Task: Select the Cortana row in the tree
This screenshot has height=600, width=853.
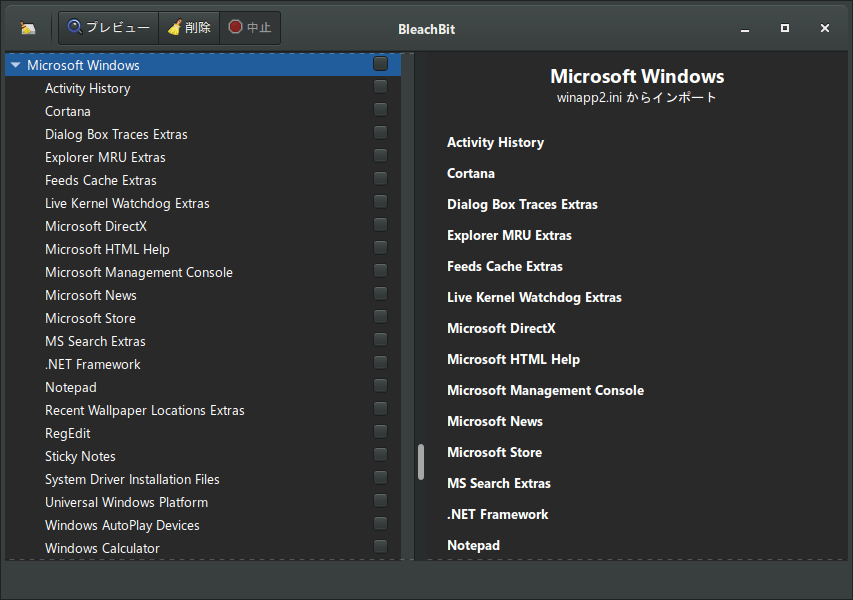Action: click(x=203, y=111)
